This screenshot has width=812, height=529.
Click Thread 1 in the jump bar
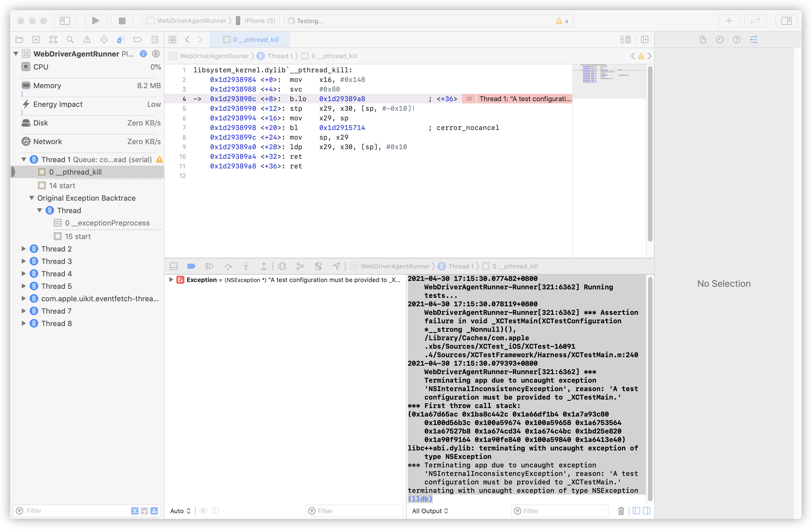[x=280, y=56]
